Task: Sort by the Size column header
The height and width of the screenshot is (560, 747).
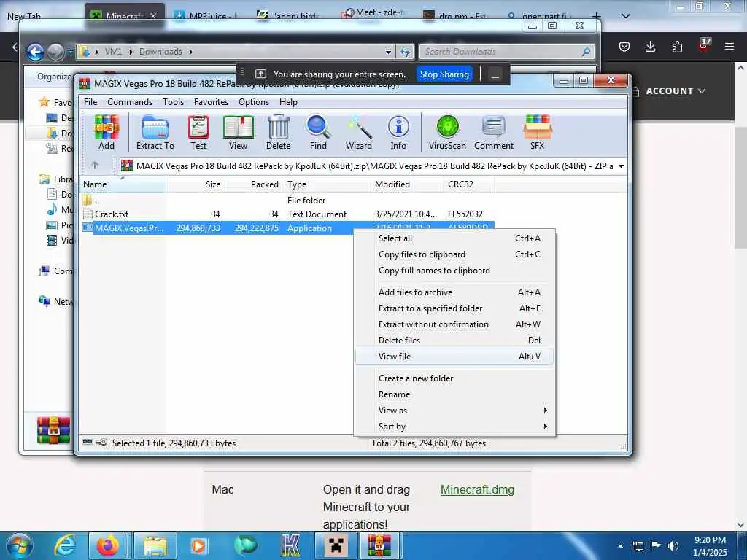Action: 196,184
